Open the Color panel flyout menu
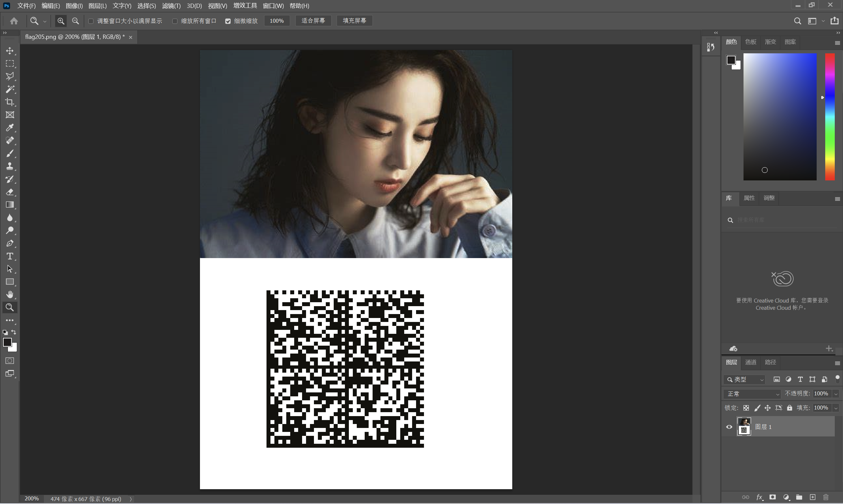The image size is (843, 504). (x=837, y=43)
